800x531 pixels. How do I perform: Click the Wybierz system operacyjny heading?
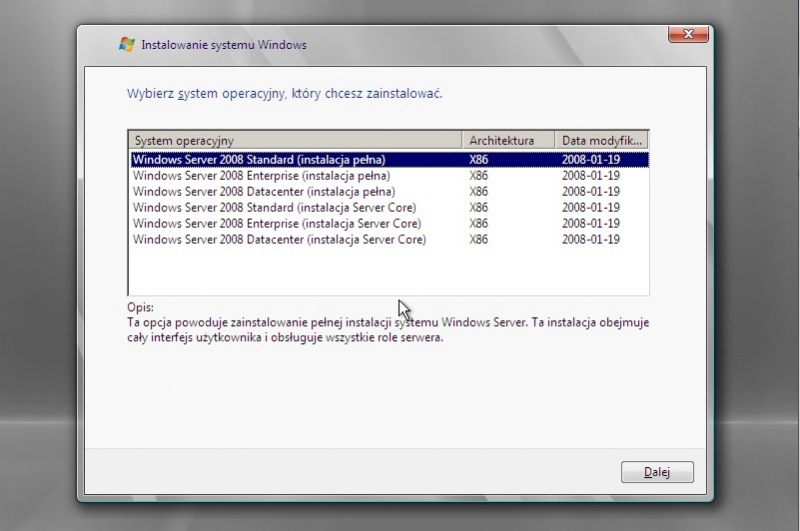point(285,93)
